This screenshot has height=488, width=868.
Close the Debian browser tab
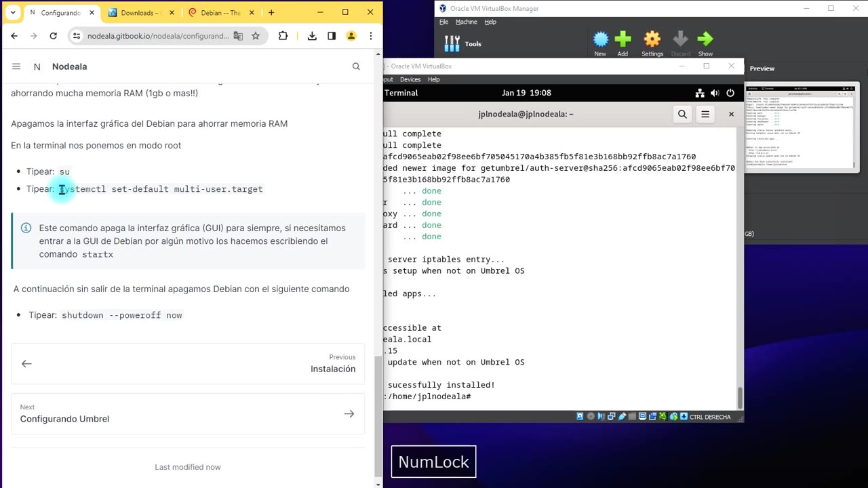pyautogui.click(x=252, y=12)
